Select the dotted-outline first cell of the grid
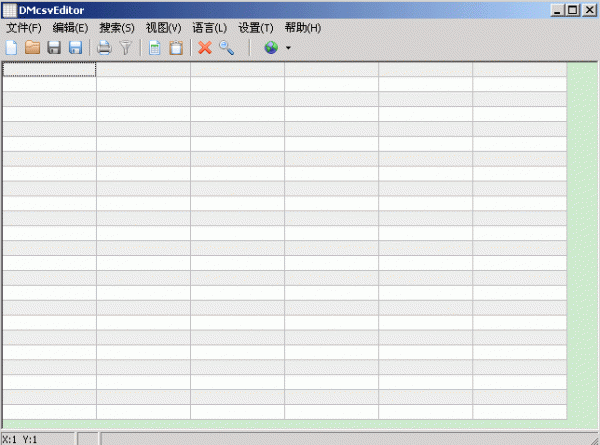The image size is (600, 445). pos(49,69)
